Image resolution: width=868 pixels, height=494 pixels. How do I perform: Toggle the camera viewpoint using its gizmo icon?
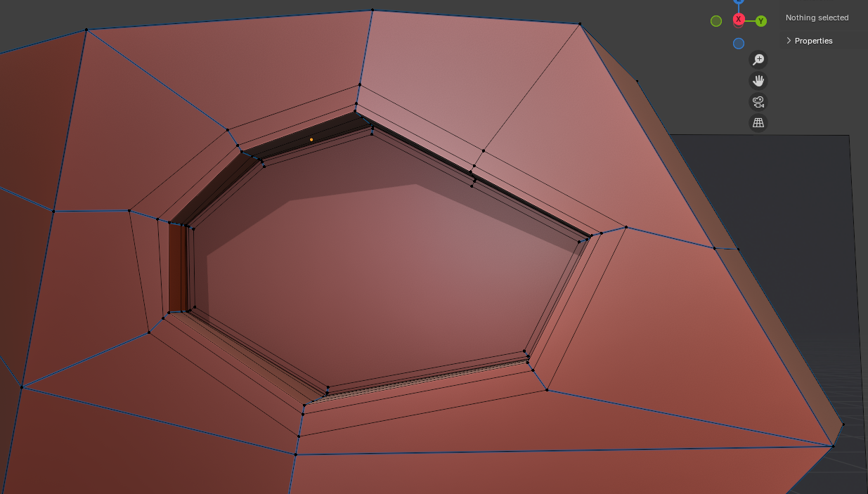point(758,102)
